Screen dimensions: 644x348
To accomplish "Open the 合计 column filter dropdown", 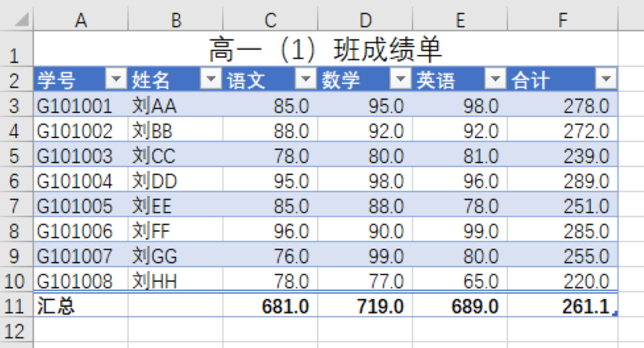I will (x=606, y=78).
